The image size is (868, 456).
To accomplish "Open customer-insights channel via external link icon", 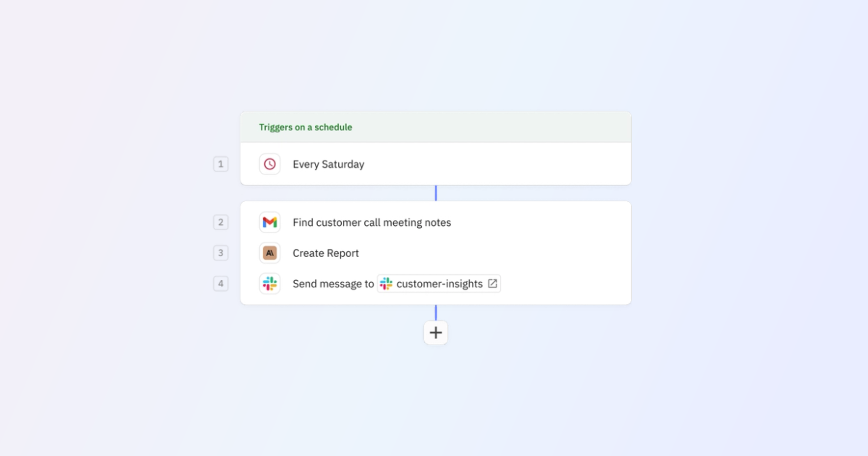I will pyautogui.click(x=492, y=284).
